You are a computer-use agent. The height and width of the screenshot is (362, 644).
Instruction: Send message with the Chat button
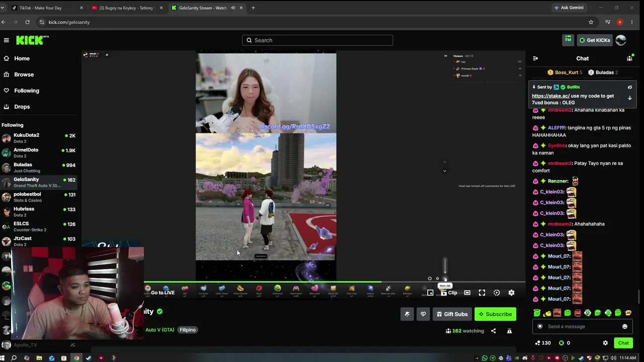pos(623,343)
